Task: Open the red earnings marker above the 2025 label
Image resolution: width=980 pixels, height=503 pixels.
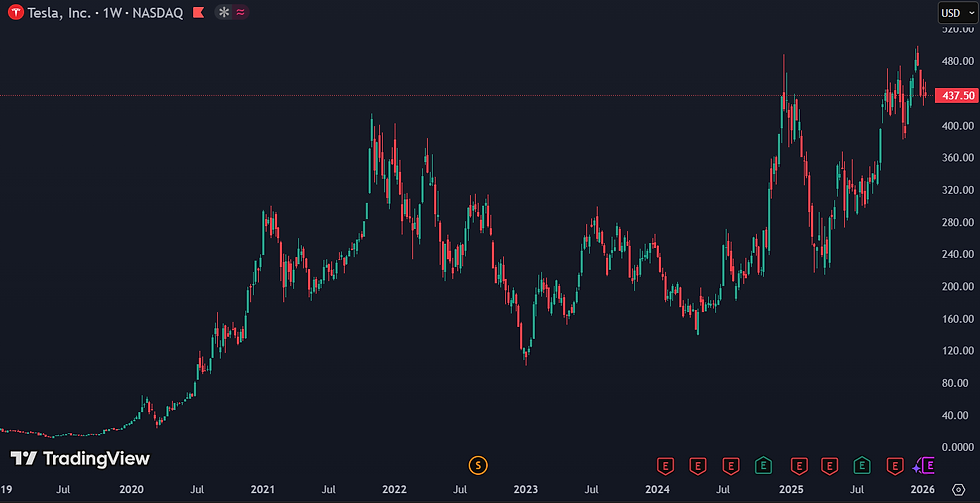Action: click(798, 465)
